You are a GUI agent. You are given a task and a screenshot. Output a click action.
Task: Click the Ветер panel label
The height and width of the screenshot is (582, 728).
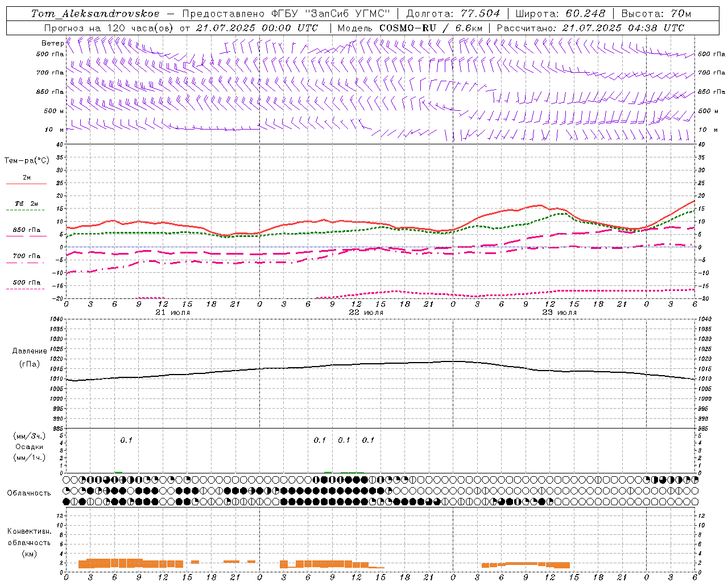tap(53, 43)
